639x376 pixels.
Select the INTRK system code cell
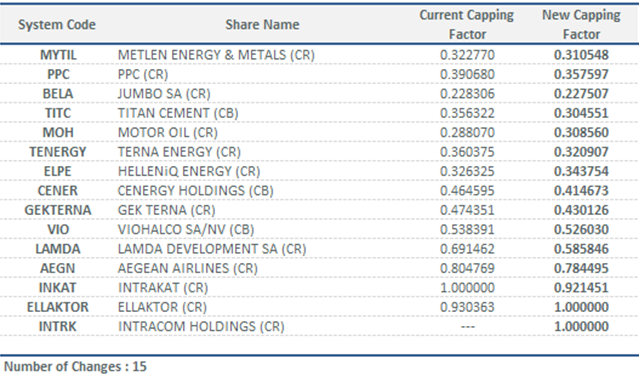(58, 326)
